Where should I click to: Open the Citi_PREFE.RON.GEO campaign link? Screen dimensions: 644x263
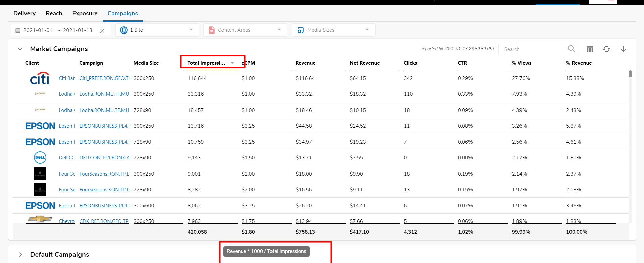(104, 78)
